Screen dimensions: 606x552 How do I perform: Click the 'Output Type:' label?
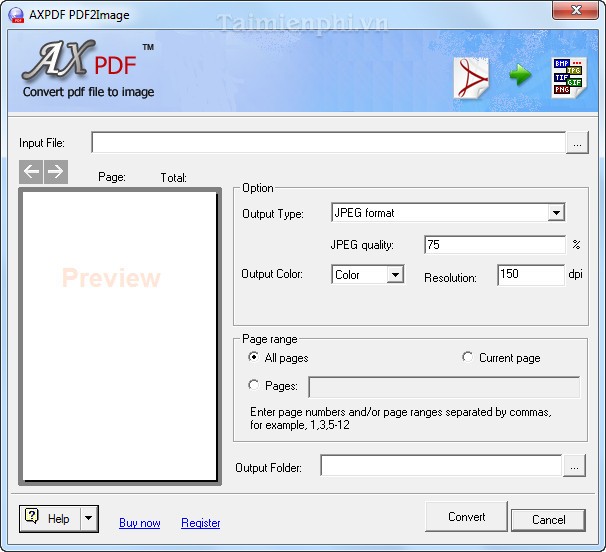(x=273, y=214)
